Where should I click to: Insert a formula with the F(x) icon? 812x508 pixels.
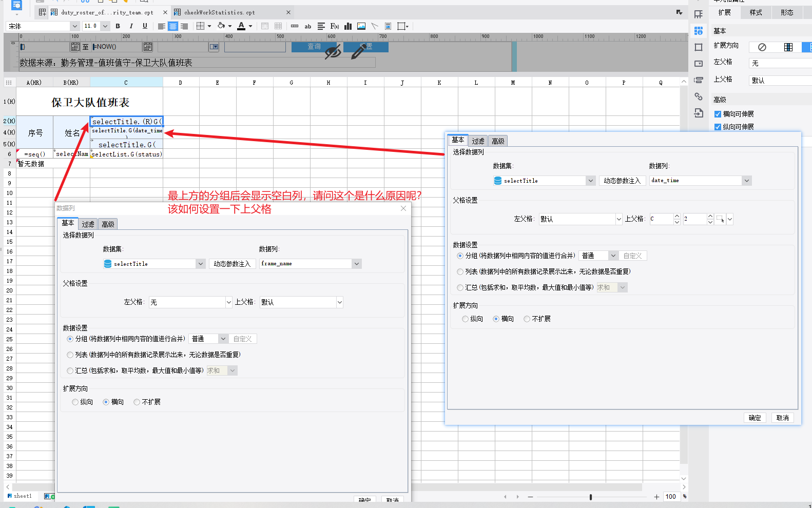335,26
